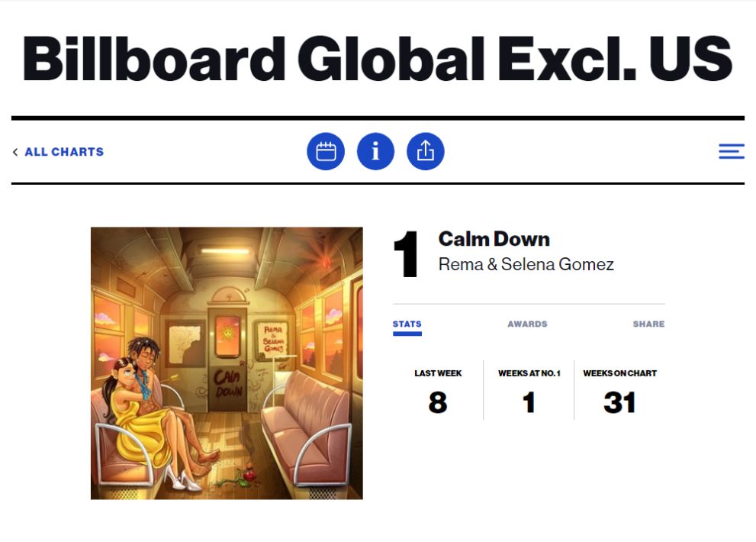
Task: Open the SHARE tab
Action: point(648,324)
